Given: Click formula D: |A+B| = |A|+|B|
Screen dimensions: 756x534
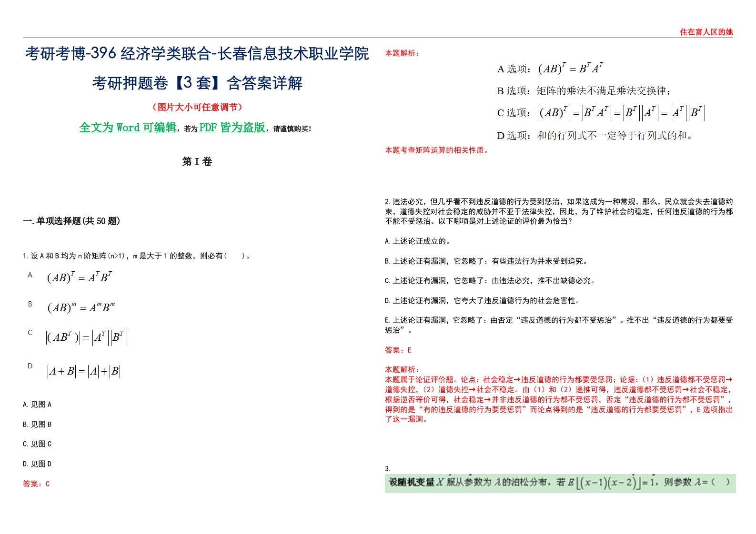Looking at the screenshot, I should coord(83,371).
